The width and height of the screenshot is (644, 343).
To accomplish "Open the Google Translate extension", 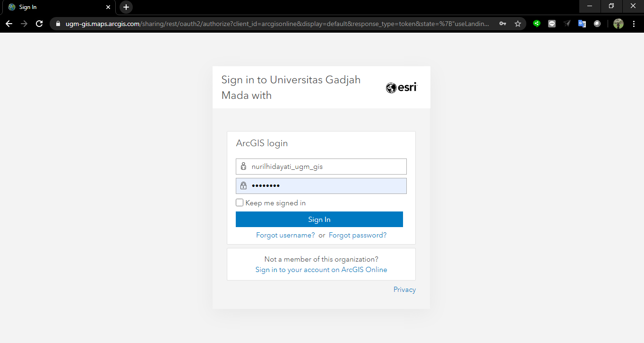I will (582, 24).
